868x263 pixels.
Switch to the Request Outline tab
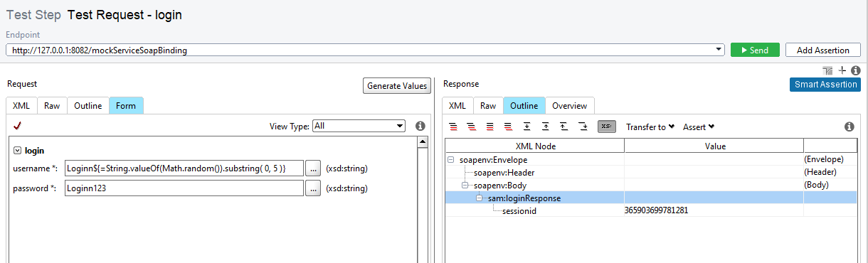88,105
